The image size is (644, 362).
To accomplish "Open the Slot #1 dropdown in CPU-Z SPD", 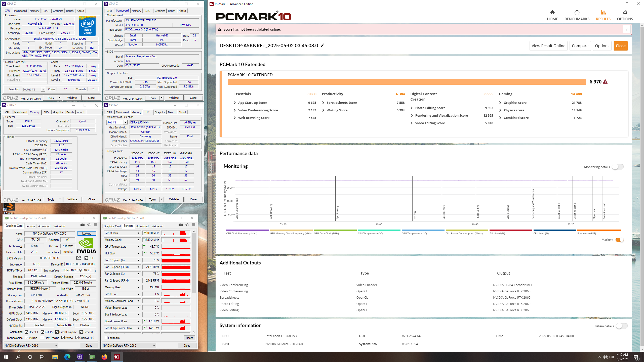I will click(117, 122).
